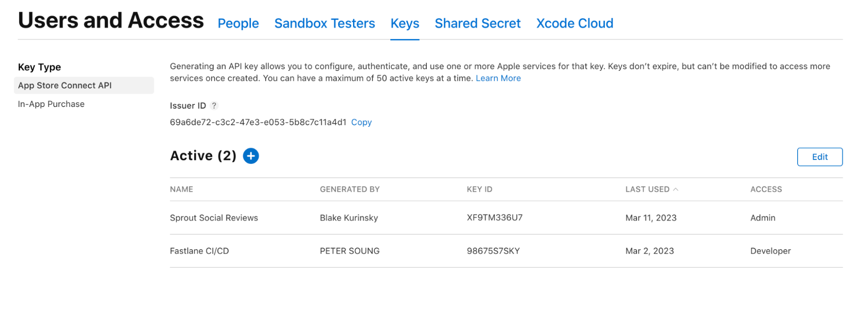This screenshot has width=868, height=330.
Task: Select the question mark beside Issuer ID
Action: click(x=215, y=105)
